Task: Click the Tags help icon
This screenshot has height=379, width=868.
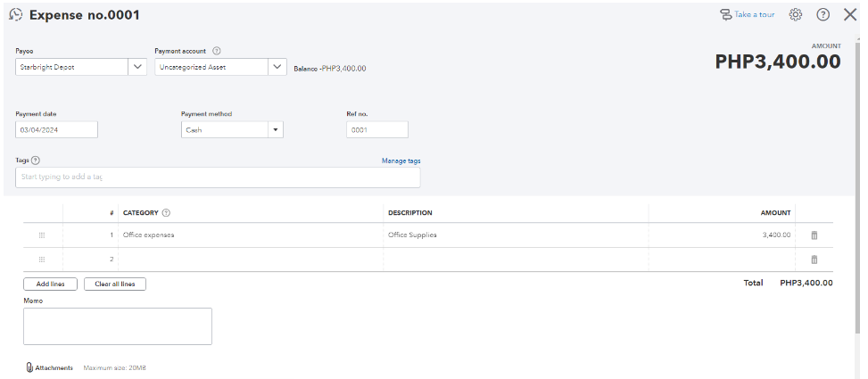Action: click(x=36, y=161)
